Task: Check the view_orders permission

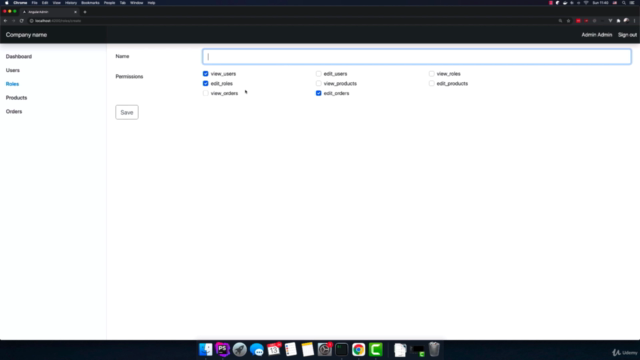Action: [205, 93]
